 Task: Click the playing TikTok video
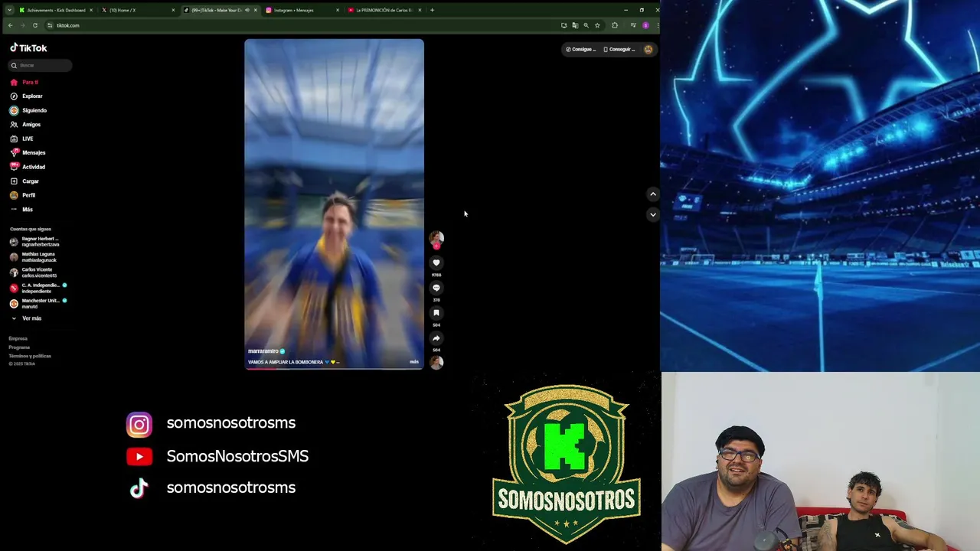pyautogui.click(x=334, y=204)
